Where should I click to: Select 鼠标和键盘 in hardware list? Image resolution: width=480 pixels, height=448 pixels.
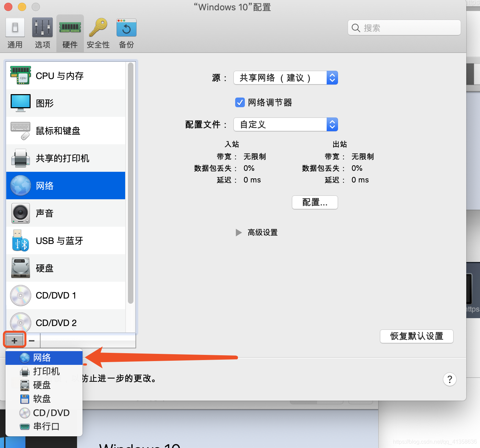(x=66, y=131)
